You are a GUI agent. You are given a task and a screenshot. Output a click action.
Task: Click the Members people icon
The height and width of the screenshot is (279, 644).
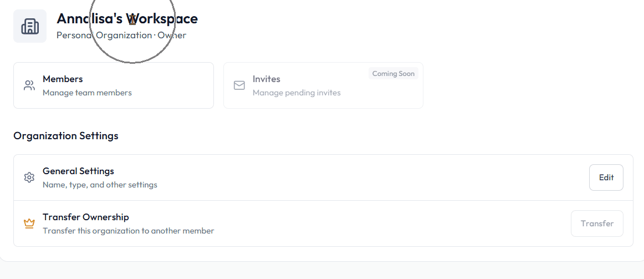(x=29, y=85)
